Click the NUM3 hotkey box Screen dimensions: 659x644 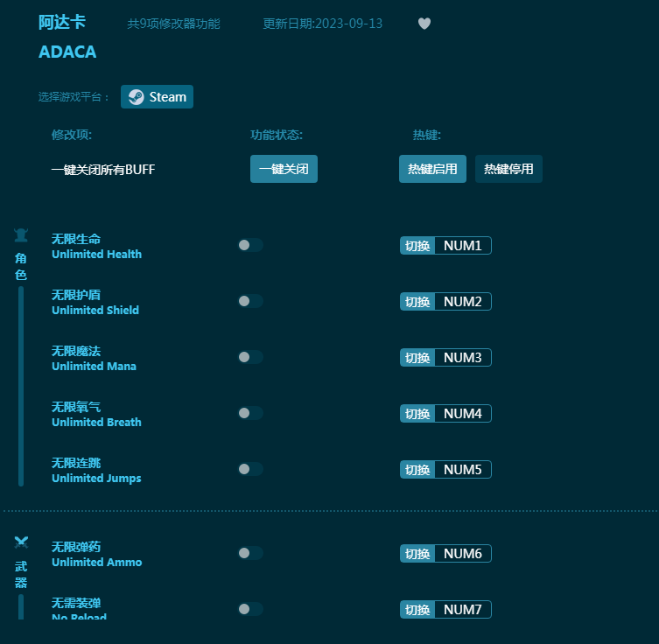(x=462, y=358)
